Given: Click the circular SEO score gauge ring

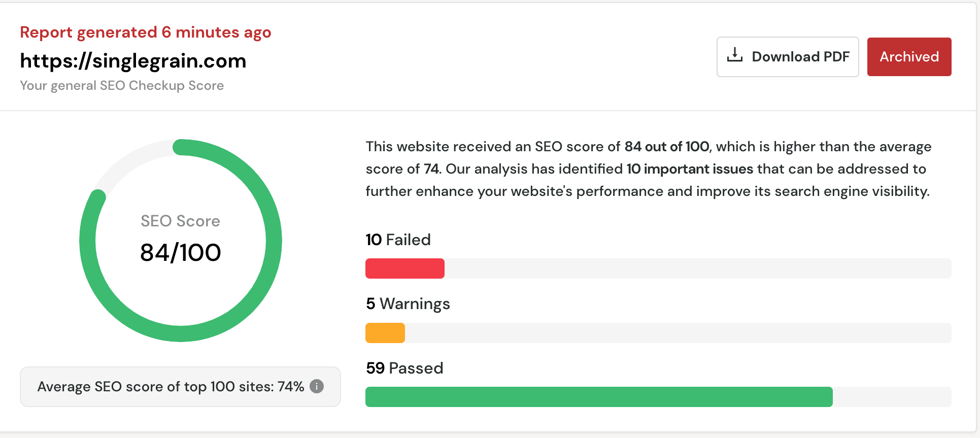Looking at the screenshot, I should (273, 241).
